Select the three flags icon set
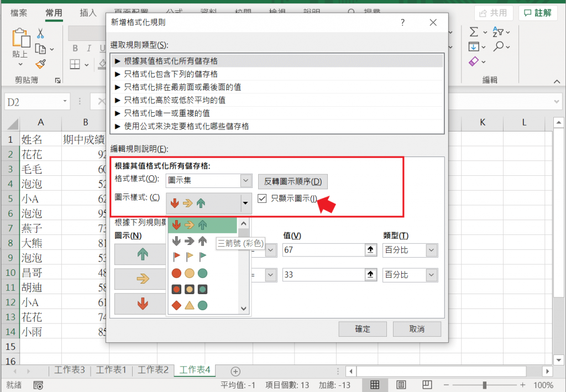Viewport: 566px width, 392px height. click(x=189, y=257)
